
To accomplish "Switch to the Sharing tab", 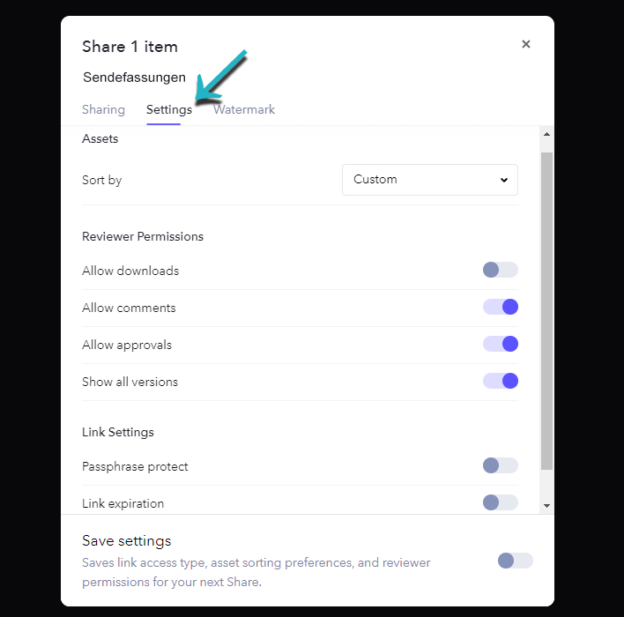I will pos(103,110).
